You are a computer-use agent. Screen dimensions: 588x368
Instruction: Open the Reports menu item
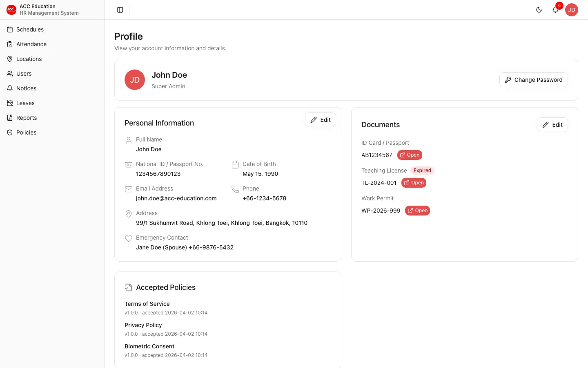point(52,118)
